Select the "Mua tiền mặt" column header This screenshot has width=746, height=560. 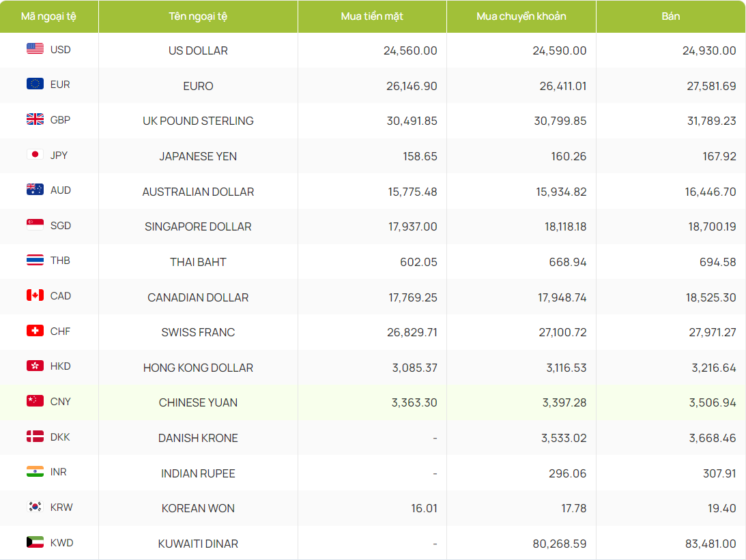372,16
